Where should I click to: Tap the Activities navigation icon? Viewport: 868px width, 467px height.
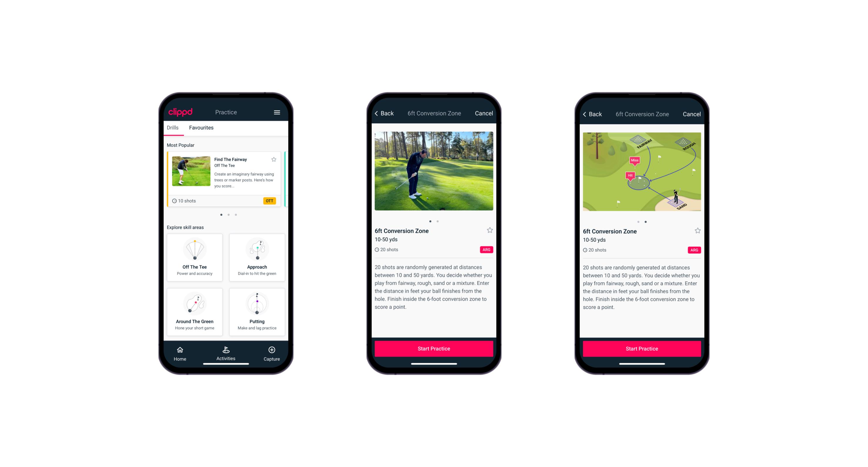tap(226, 350)
